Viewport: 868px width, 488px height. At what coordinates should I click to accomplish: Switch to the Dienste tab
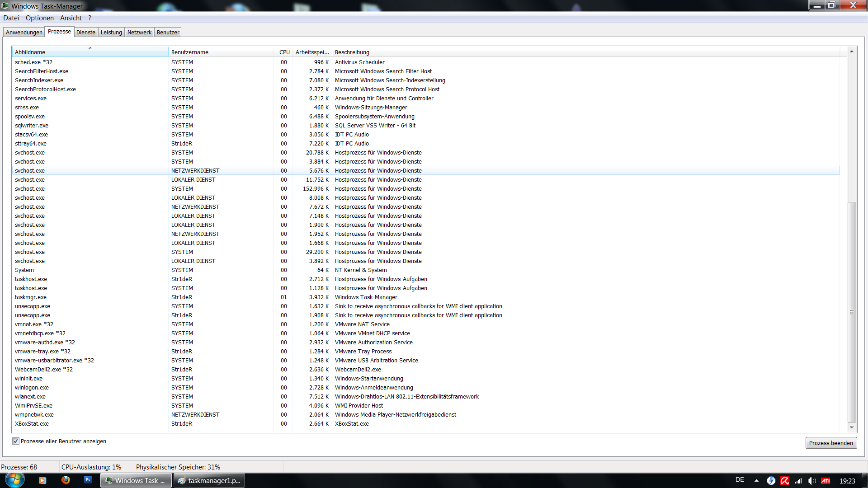[x=86, y=33]
